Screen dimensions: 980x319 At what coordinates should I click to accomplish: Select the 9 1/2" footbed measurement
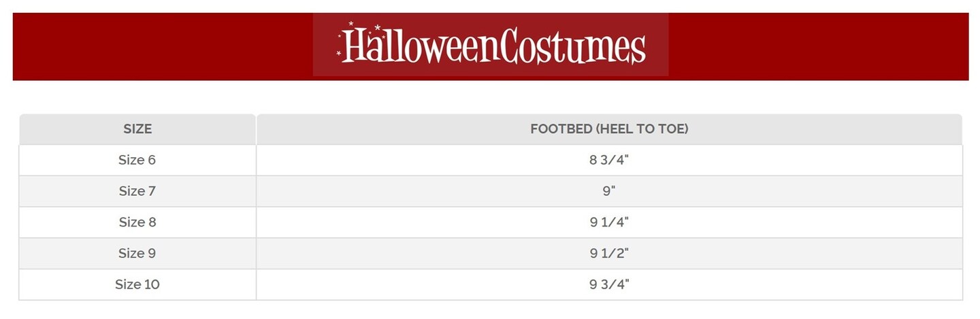[609, 253]
